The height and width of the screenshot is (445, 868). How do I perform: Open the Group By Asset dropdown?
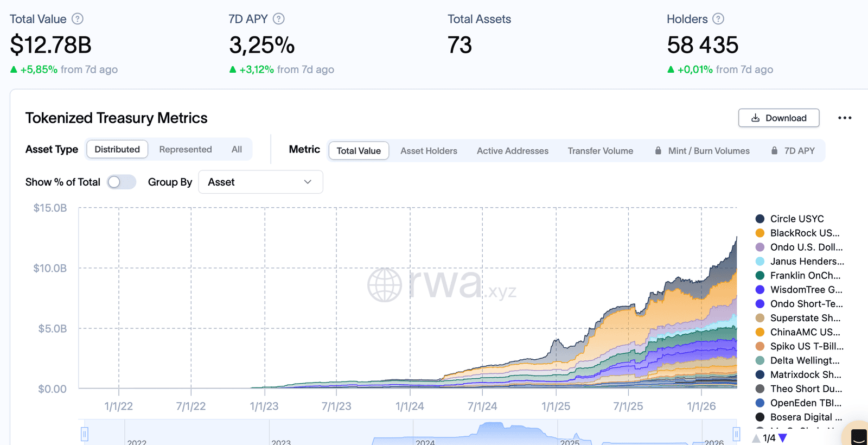260,182
